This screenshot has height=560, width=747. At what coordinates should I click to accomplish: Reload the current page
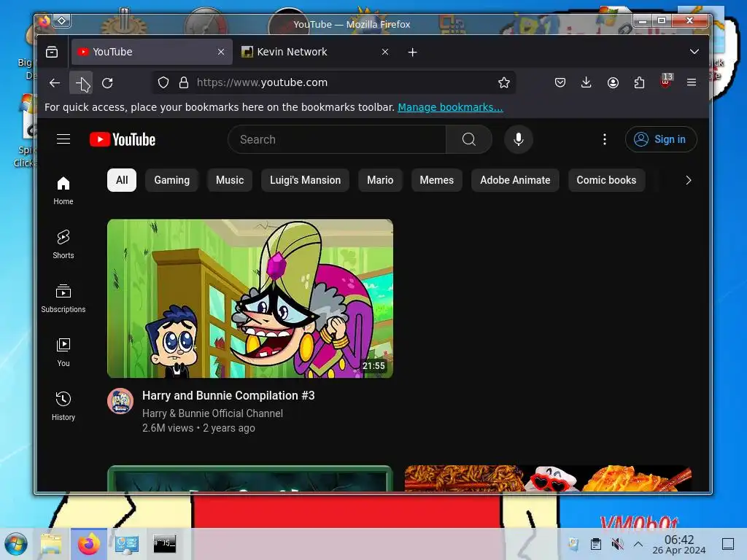(x=108, y=83)
